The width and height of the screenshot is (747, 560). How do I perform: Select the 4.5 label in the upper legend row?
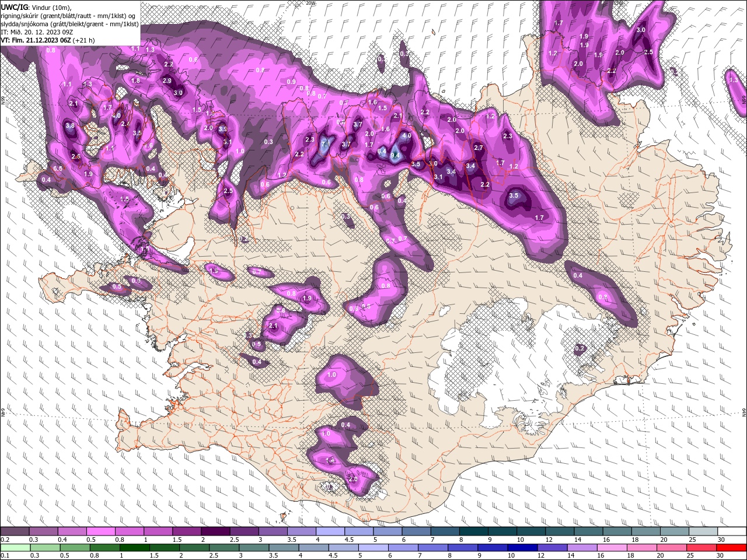pyautogui.click(x=350, y=540)
